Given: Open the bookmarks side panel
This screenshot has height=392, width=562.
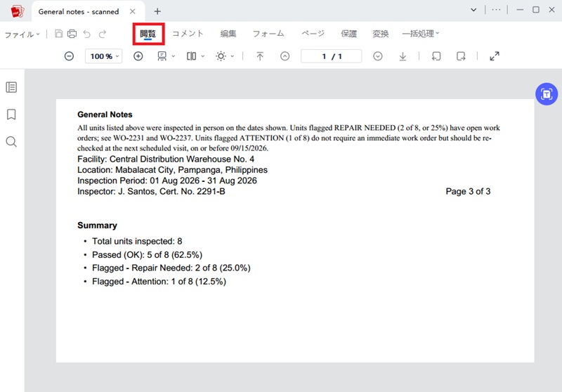Looking at the screenshot, I should pyautogui.click(x=11, y=115).
